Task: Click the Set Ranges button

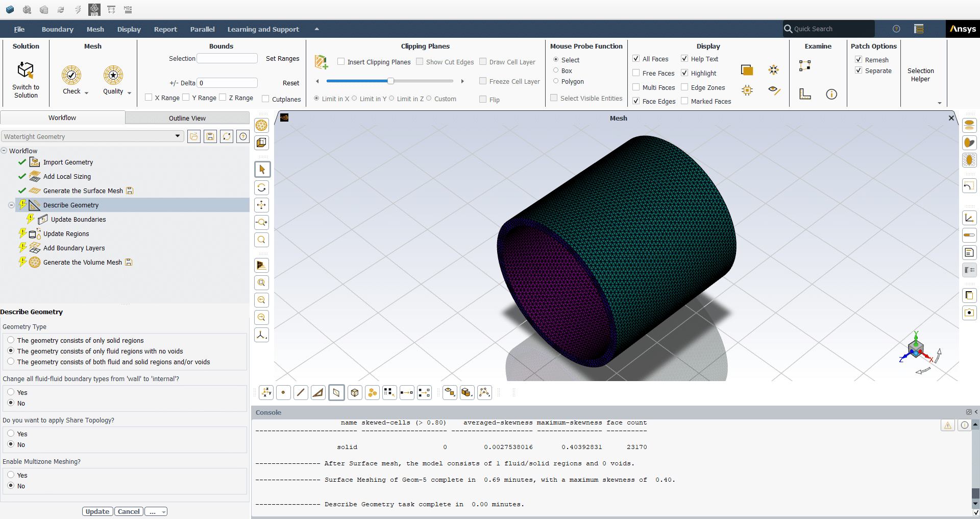Action: [282, 59]
